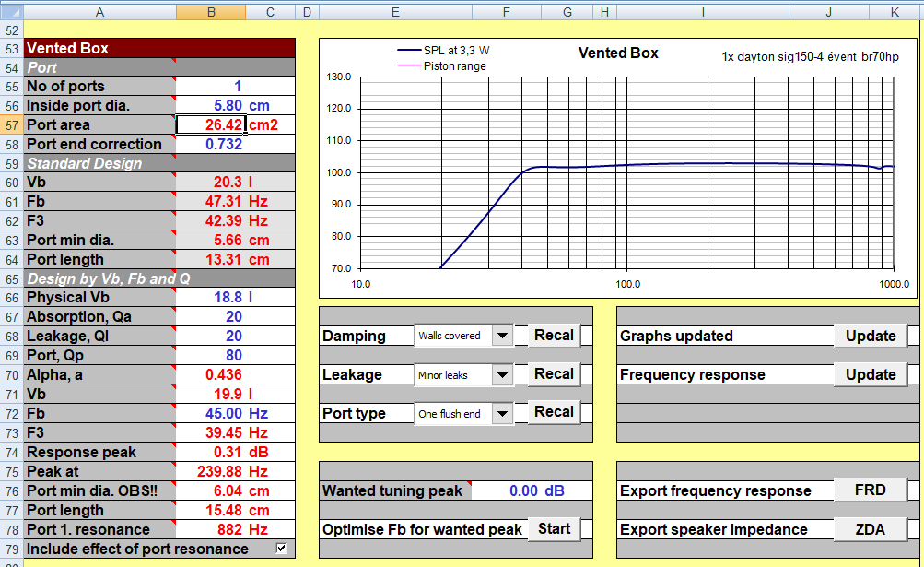Expand the Leakage dropdown

502,374
